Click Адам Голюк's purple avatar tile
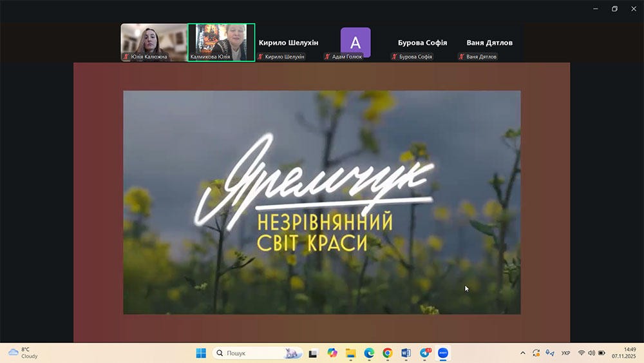The image size is (644, 363). (355, 42)
